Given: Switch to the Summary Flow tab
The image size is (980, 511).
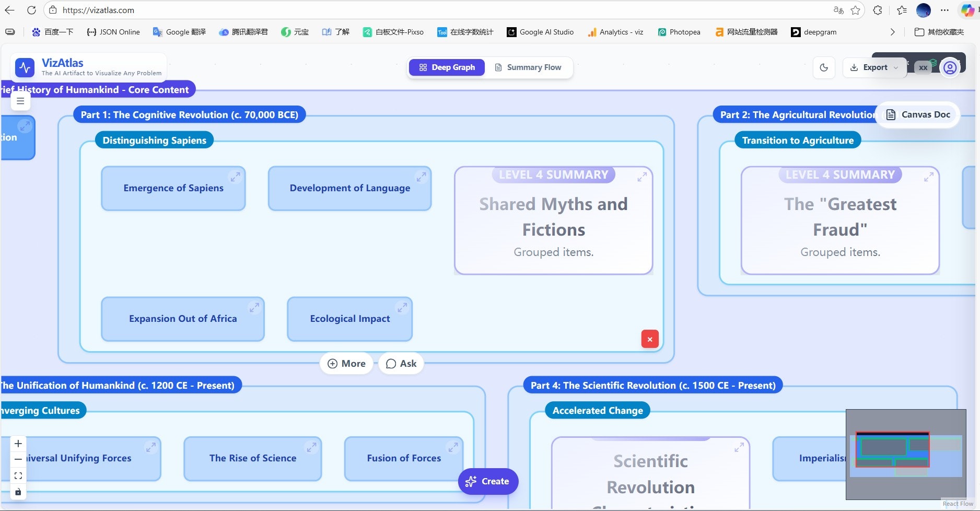Looking at the screenshot, I should tap(528, 67).
